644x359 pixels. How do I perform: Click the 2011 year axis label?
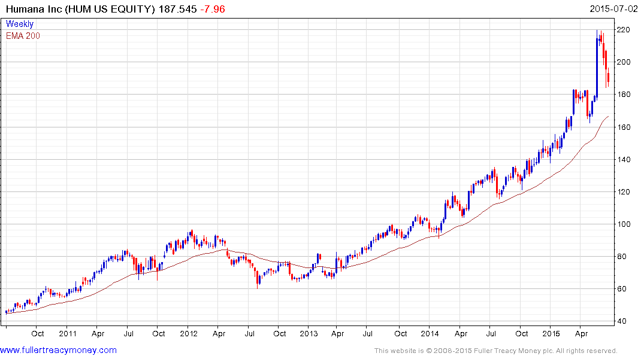pyautogui.click(x=68, y=333)
